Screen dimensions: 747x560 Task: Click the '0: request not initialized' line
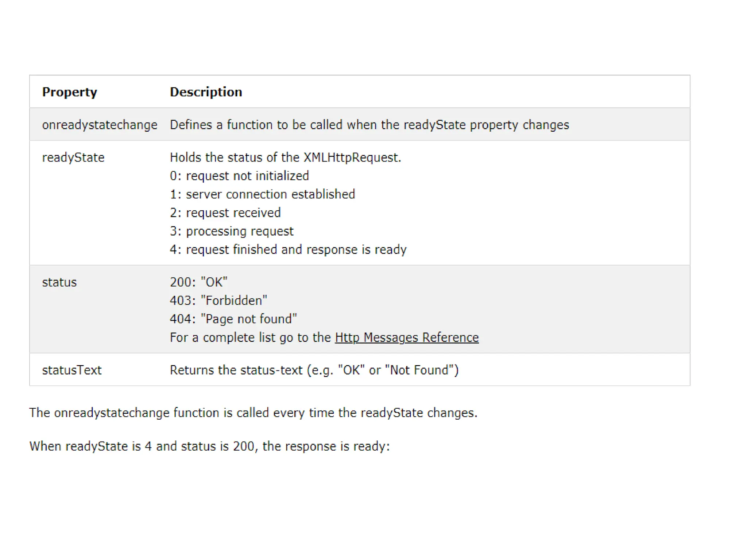pyautogui.click(x=239, y=176)
